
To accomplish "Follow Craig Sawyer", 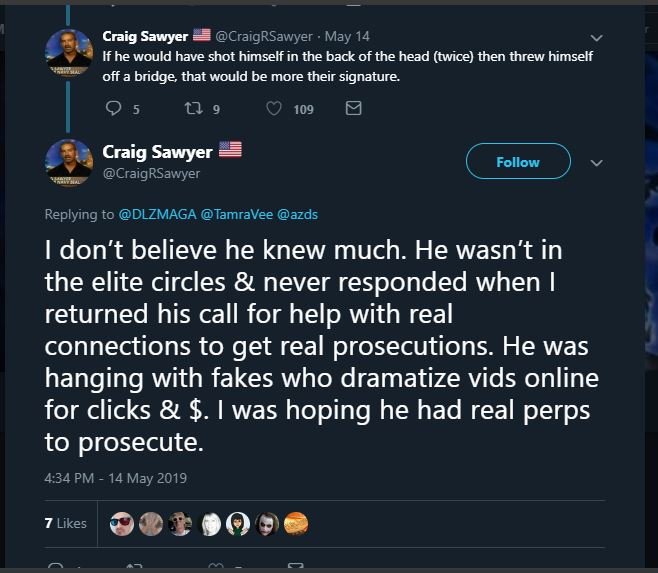I will tap(518, 162).
